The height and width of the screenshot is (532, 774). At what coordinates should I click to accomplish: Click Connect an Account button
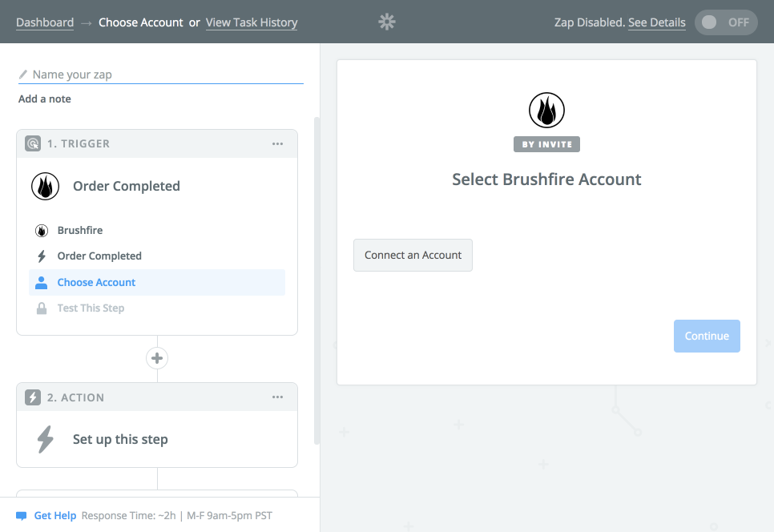pyautogui.click(x=413, y=255)
